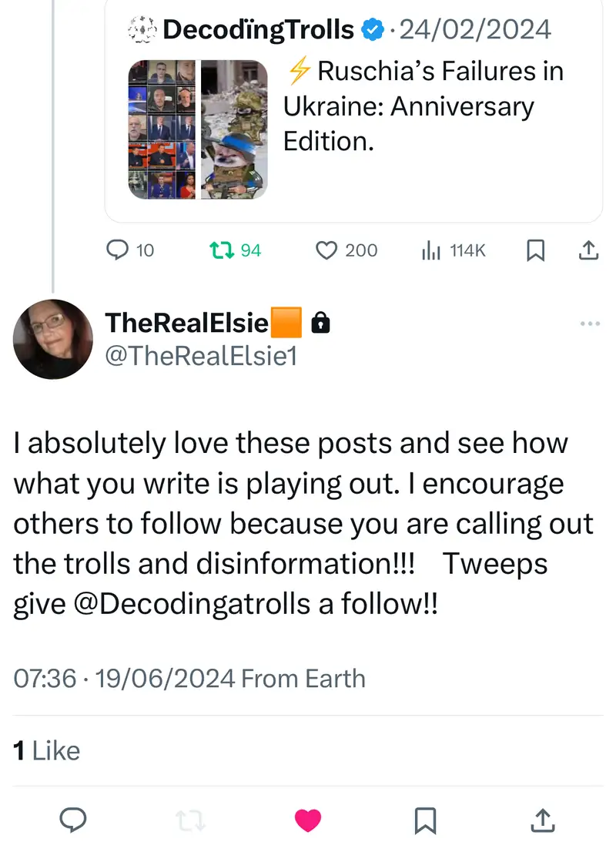
Task: Open the @TheRealElsie1 handle
Action: pos(200,357)
